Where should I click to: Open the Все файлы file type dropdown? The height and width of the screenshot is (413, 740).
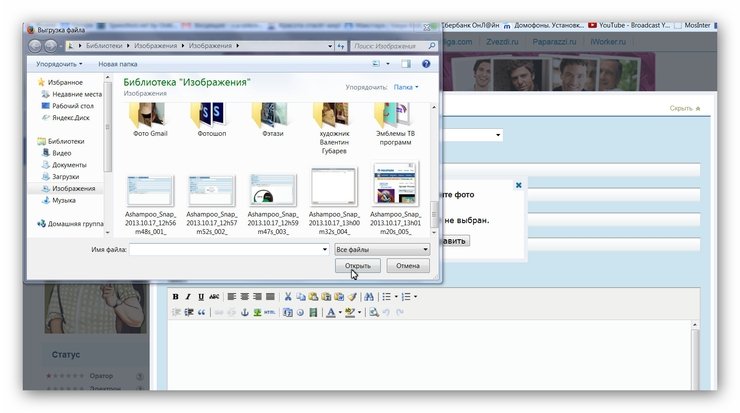click(x=382, y=249)
